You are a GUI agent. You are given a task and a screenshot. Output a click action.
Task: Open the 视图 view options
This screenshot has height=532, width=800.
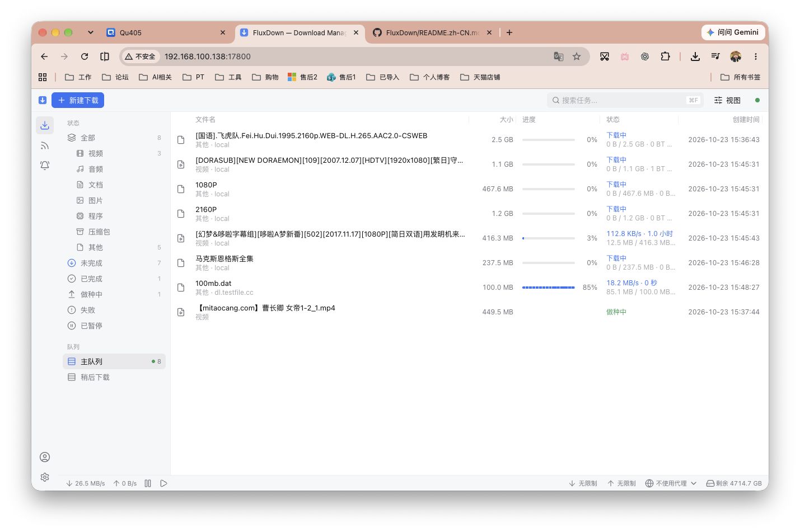click(x=727, y=100)
